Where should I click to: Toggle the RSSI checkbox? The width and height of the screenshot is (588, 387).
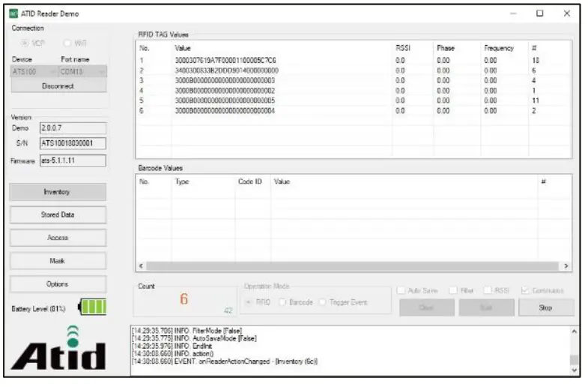[488, 291]
